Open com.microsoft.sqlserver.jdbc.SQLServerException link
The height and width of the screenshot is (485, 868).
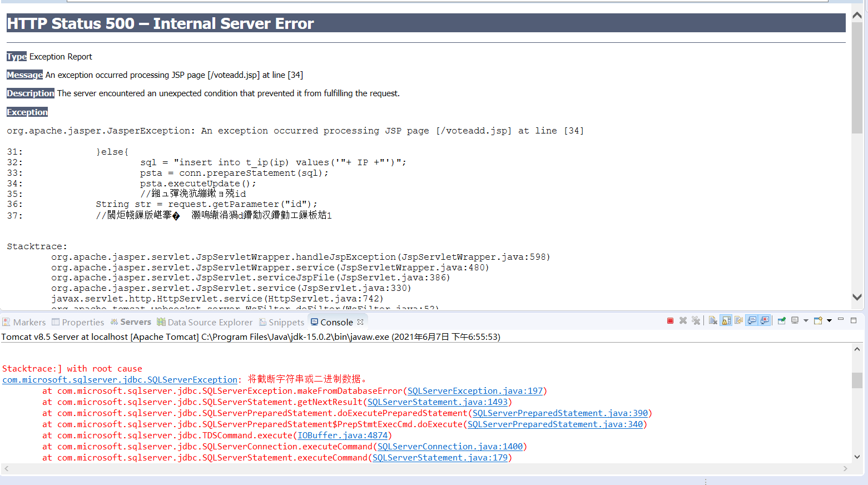coord(120,380)
